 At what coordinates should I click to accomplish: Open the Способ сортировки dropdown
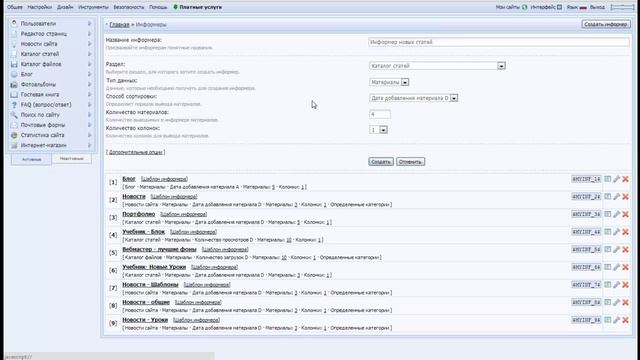tap(413, 98)
